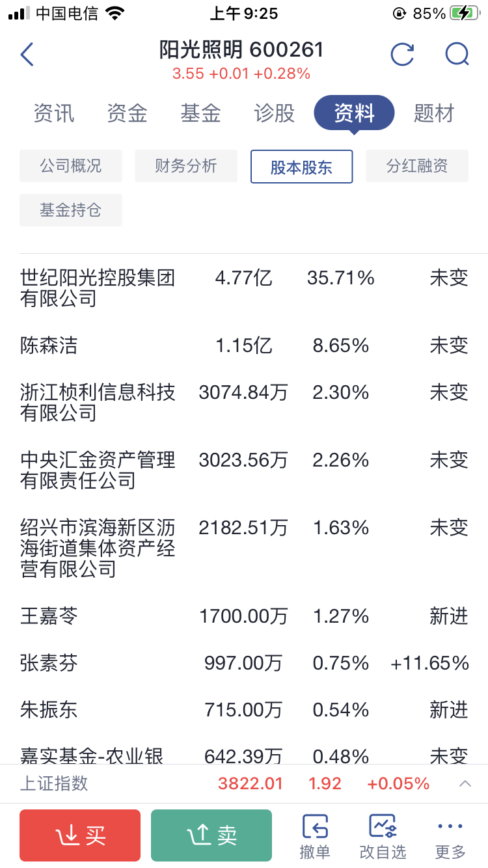
Task: Select the 财务分析 sub-tab
Action: click(x=186, y=166)
